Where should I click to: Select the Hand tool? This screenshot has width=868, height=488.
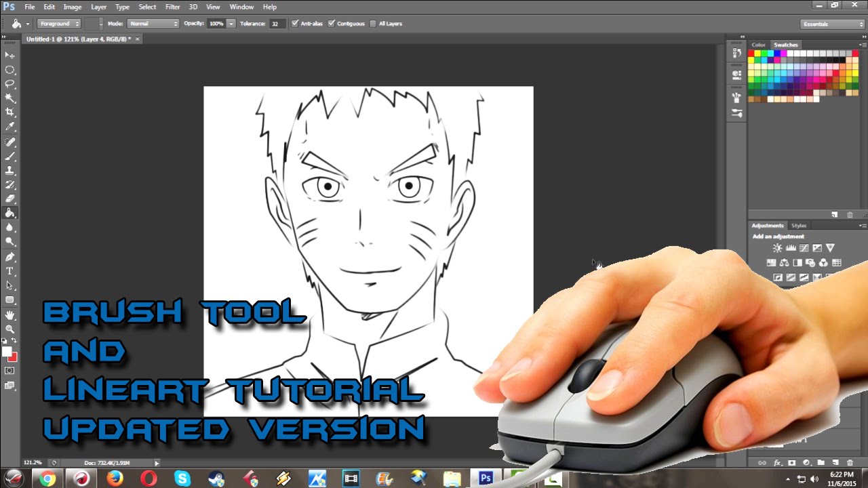click(x=9, y=316)
